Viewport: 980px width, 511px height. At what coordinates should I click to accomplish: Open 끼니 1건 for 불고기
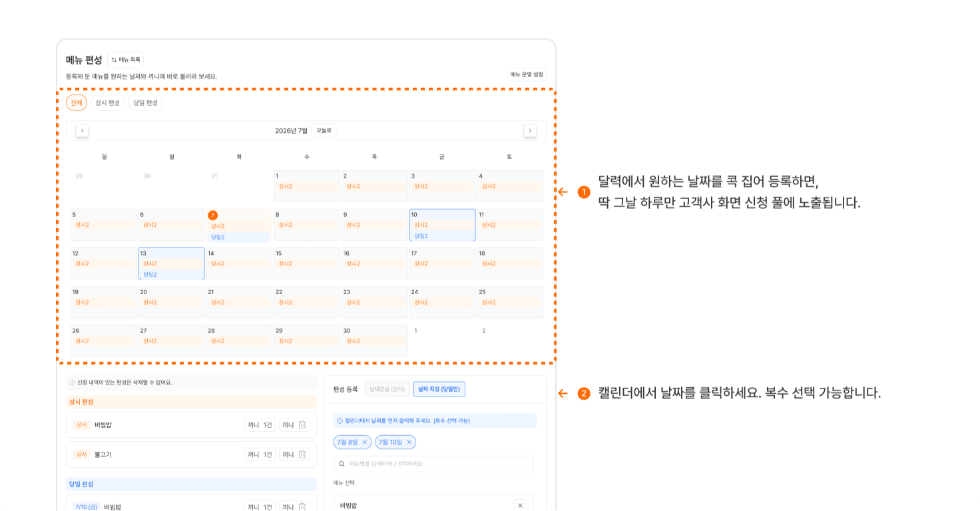click(x=260, y=454)
